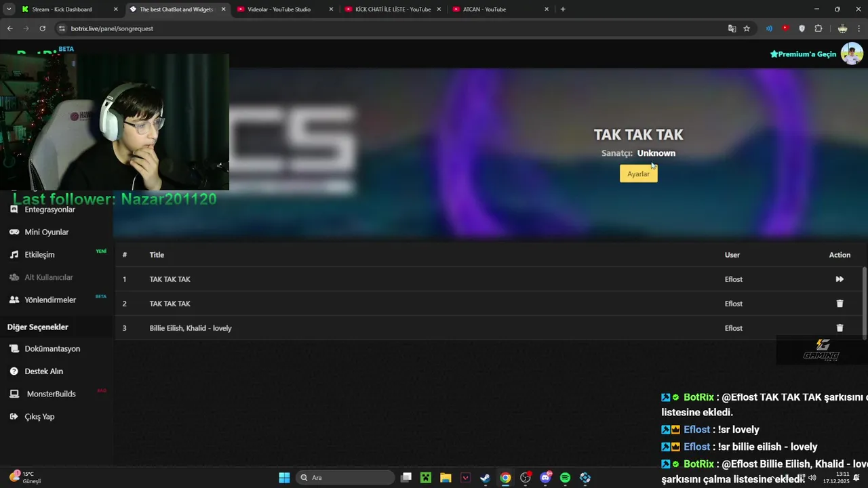
Task: Open the yellow Ayarlar settings button
Action: click(x=638, y=174)
